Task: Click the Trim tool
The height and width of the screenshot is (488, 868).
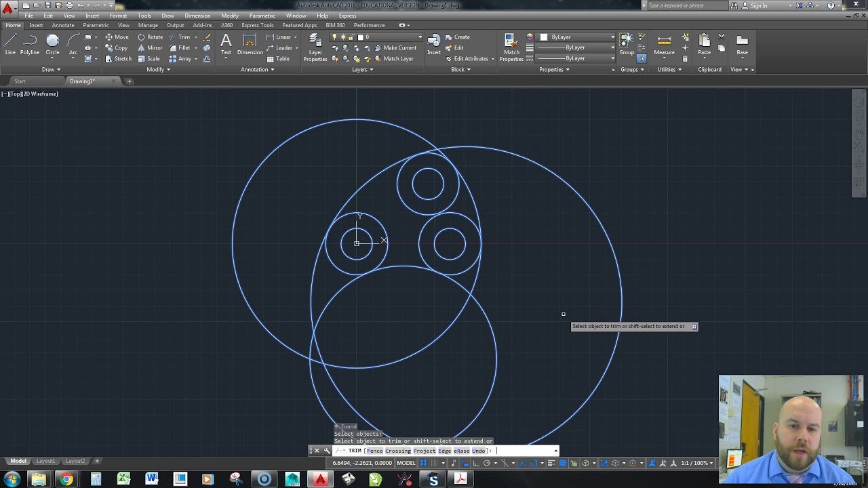Action: click(x=180, y=37)
